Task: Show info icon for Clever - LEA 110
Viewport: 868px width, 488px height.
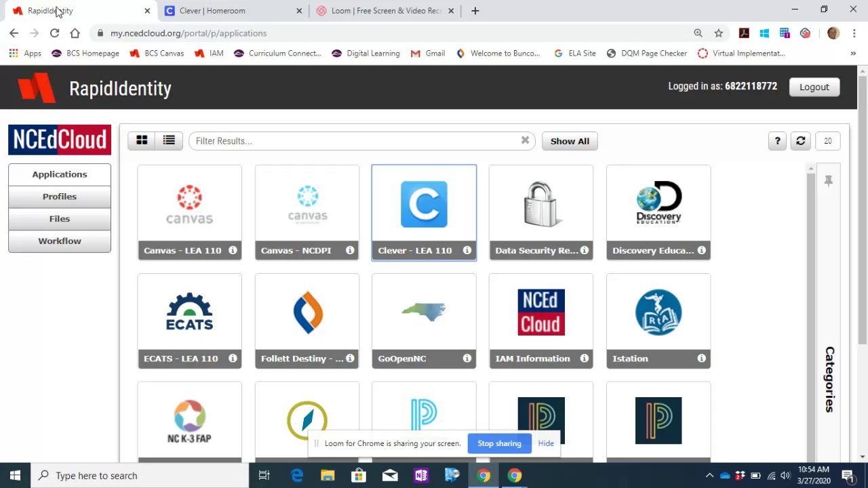Action: tap(467, 250)
